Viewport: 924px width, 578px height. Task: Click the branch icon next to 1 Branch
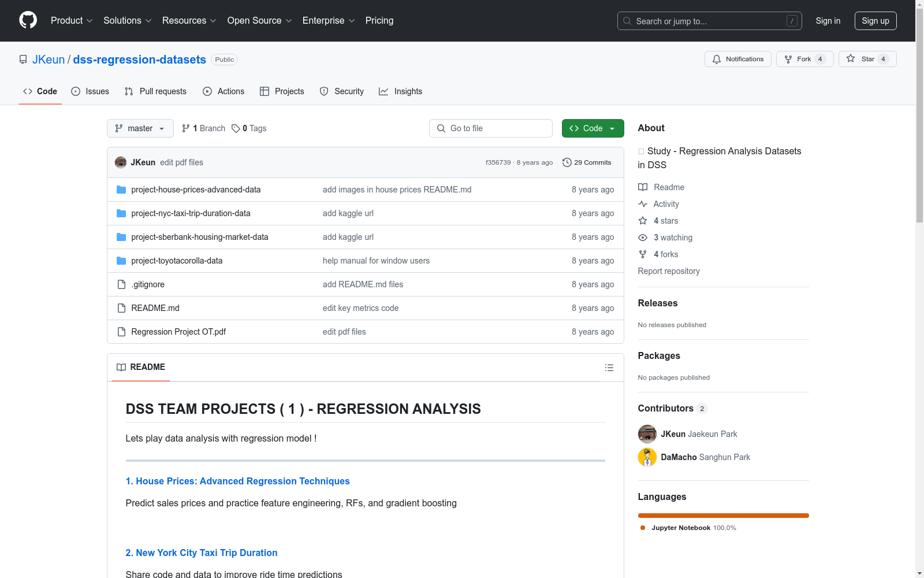[186, 128]
